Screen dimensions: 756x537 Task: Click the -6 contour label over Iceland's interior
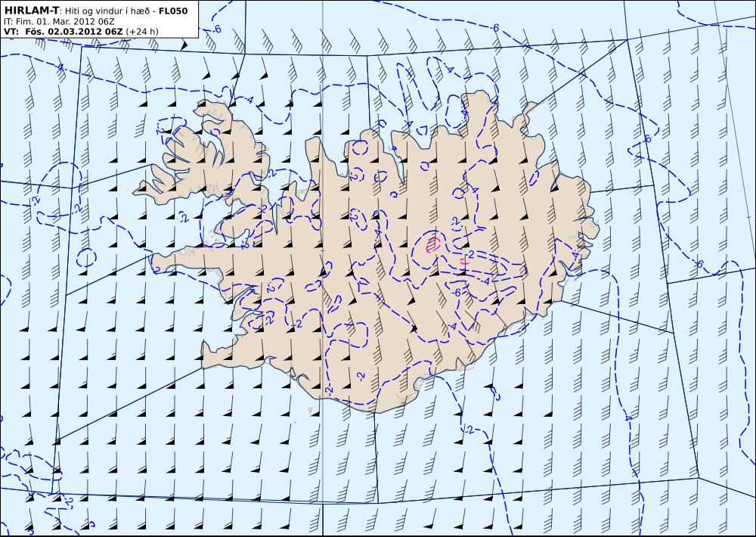[457, 293]
